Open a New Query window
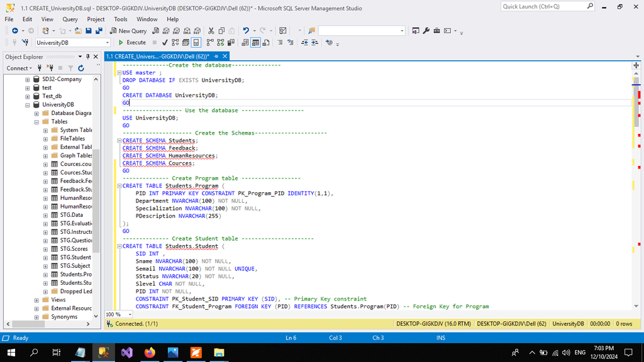This screenshot has width=644, height=362. coord(128,31)
